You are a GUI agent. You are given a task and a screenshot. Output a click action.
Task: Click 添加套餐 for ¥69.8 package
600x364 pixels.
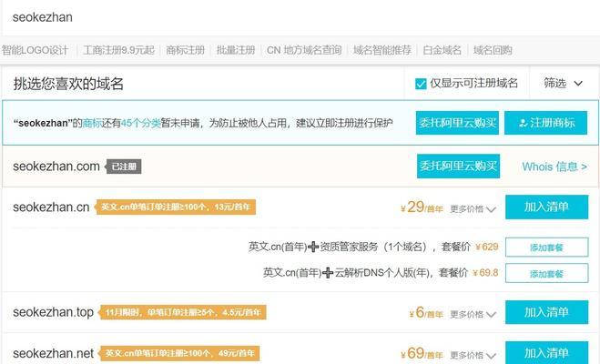pos(547,273)
